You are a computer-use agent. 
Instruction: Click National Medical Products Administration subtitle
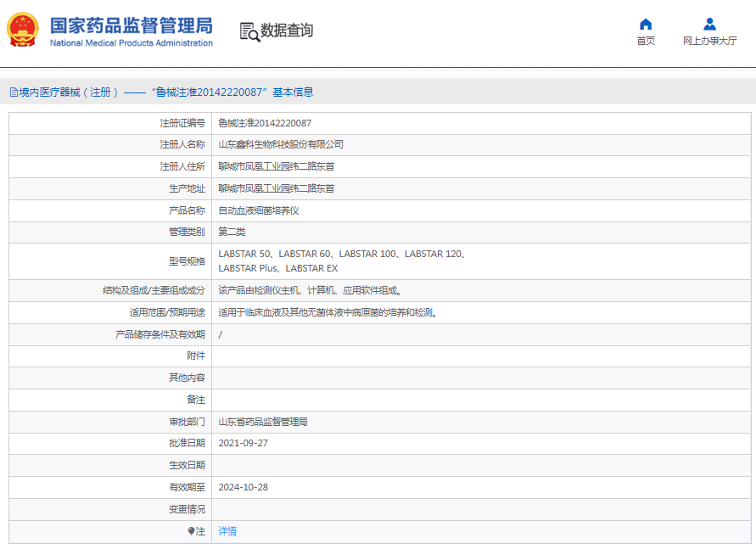(x=132, y=43)
